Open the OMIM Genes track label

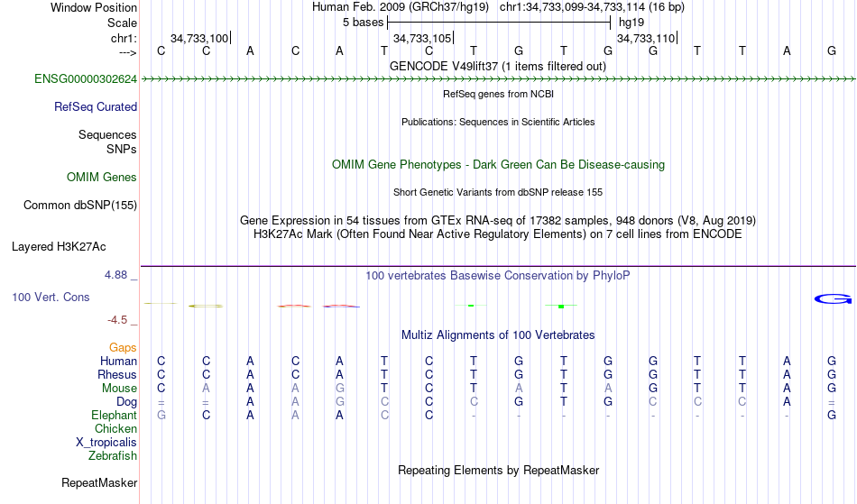tap(102, 178)
